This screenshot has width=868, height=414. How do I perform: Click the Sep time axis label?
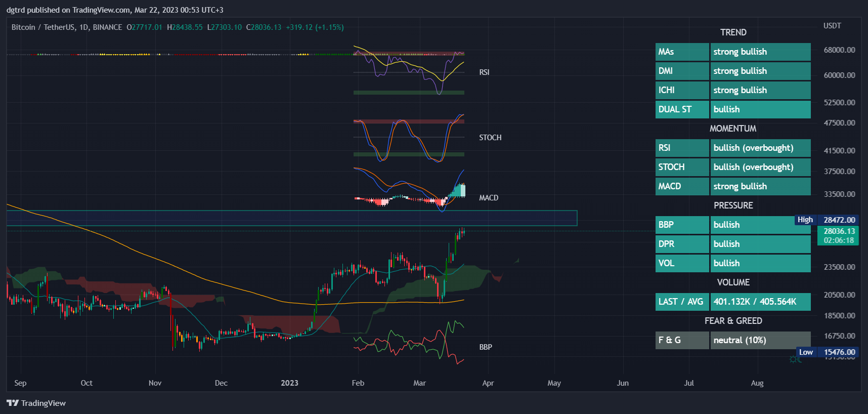click(x=20, y=383)
